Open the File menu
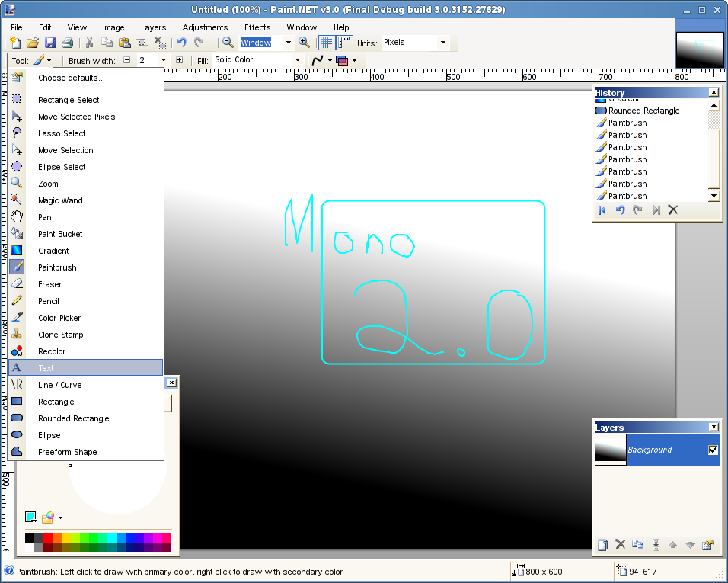This screenshot has width=728, height=583. pyautogui.click(x=16, y=27)
